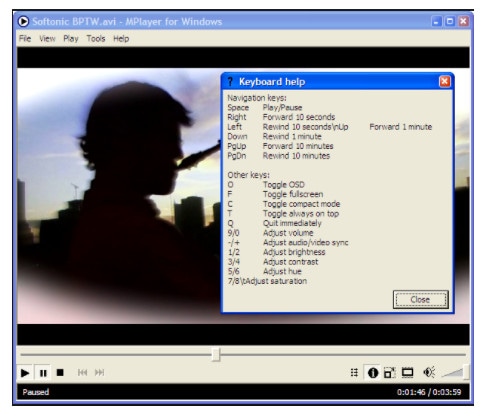The height and width of the screenshot is (416, 497).
Task: Show the playlist using the list icon
Action: coord(354,372)
